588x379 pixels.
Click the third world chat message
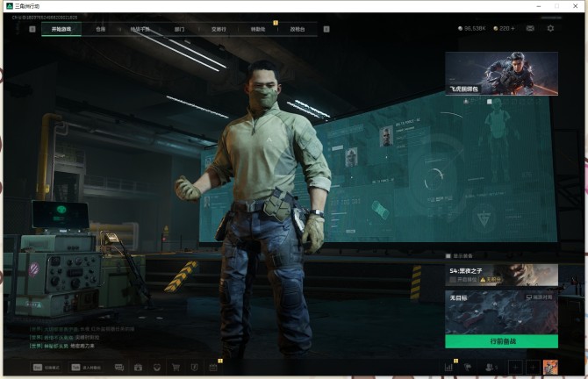62,346
